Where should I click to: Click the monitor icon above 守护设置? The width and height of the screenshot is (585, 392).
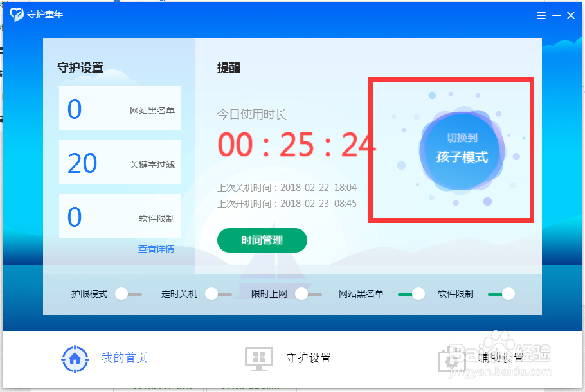[260, 359]
